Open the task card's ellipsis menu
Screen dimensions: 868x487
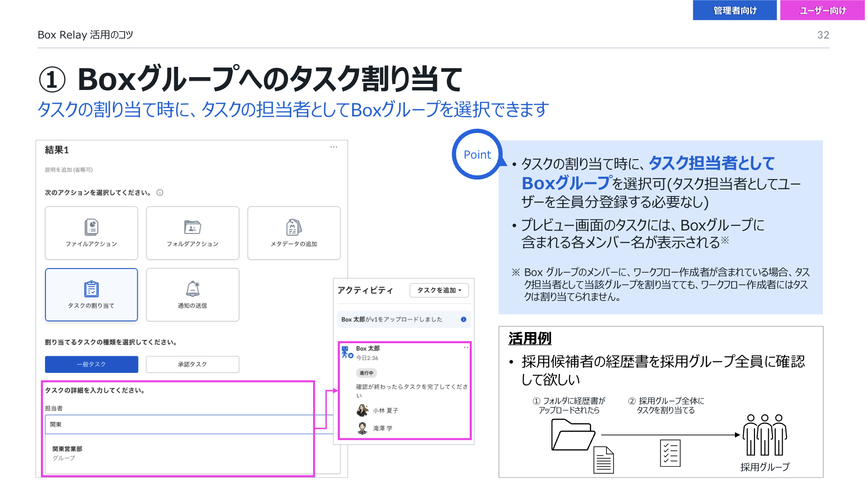pyautogui.click(x=466, y=347)
